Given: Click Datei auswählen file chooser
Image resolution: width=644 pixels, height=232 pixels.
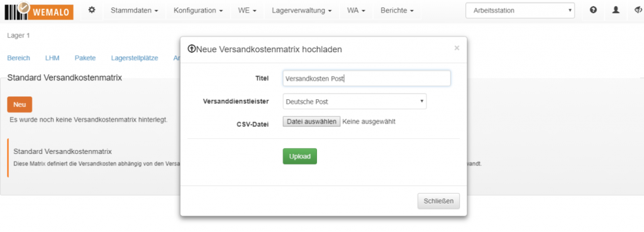Looking at the screenshot, I should [311, 121].
